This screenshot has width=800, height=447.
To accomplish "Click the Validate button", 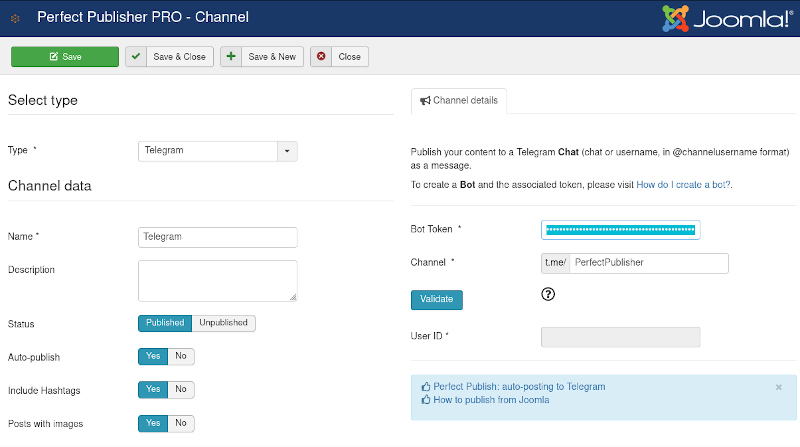I will (x=437, y=300).
